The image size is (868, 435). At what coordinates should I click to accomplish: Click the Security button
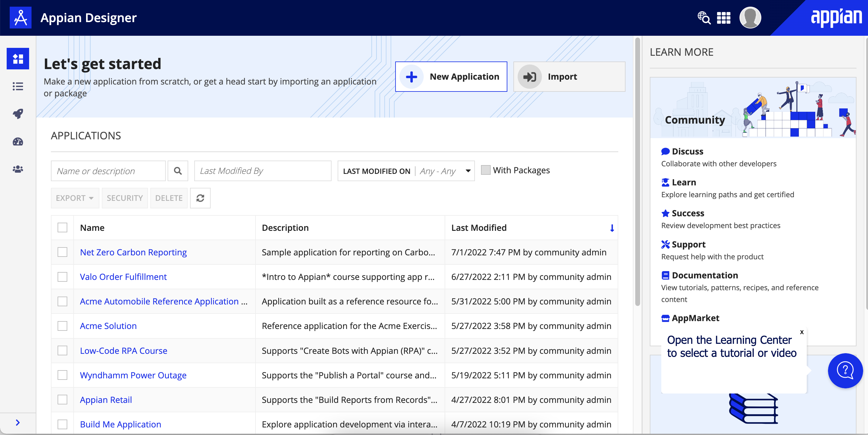click(125, 198)
